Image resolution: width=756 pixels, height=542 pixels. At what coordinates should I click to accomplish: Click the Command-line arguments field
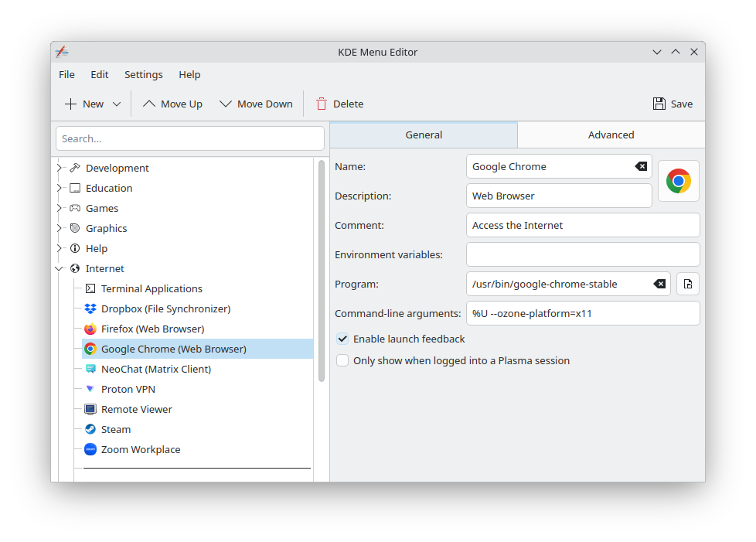coord(583,313)
